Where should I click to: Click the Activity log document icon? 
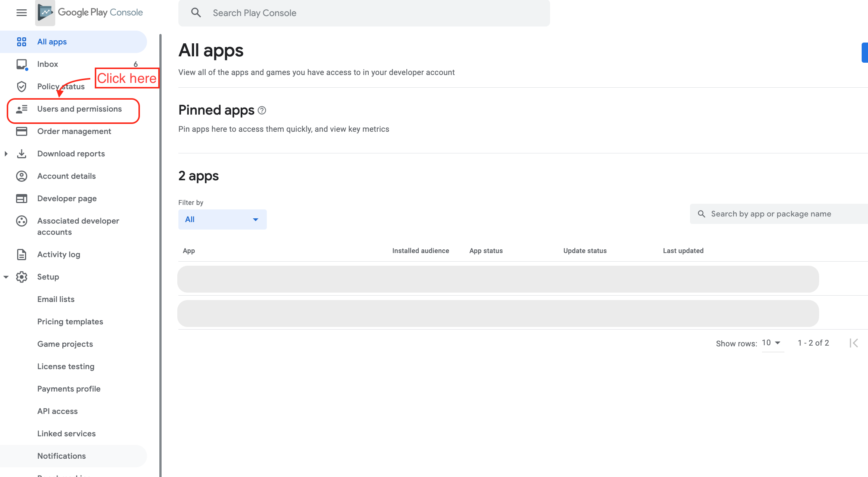click(22, 255)
